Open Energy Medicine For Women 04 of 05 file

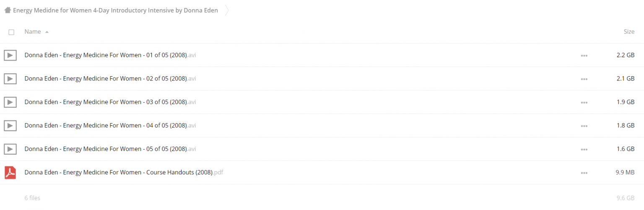coord(110,125)
